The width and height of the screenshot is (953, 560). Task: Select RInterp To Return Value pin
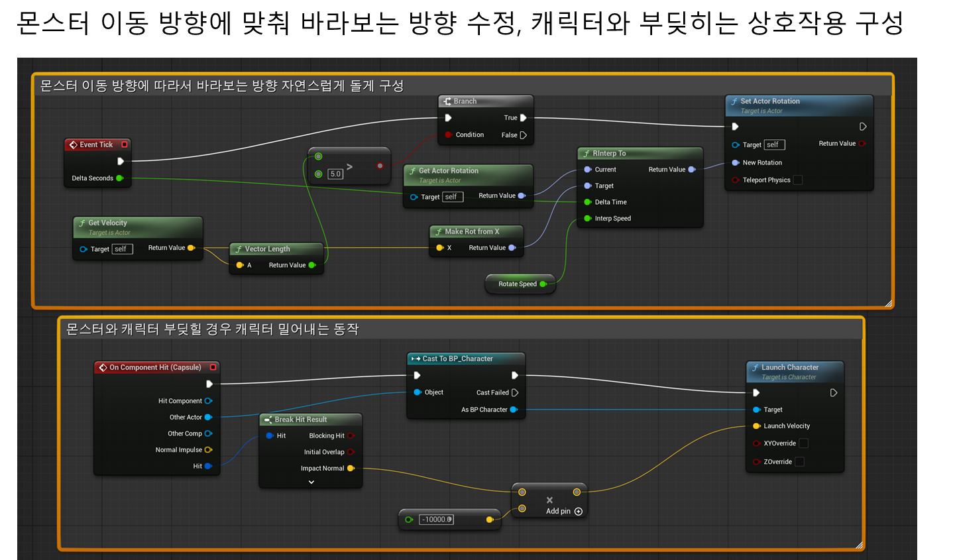tap(692, 170)
